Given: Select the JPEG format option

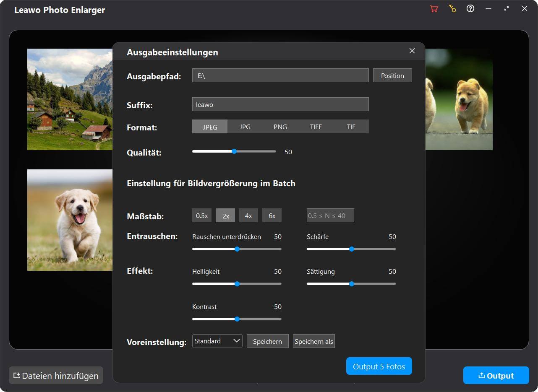Looking at the screenshot, I should click(x=210, y=127).
